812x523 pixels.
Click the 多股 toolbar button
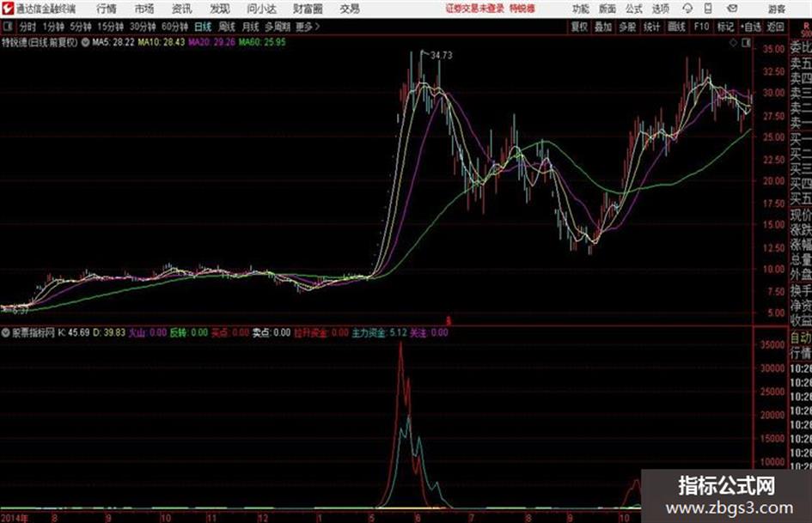pyautogui.click(x=627, y=27)
